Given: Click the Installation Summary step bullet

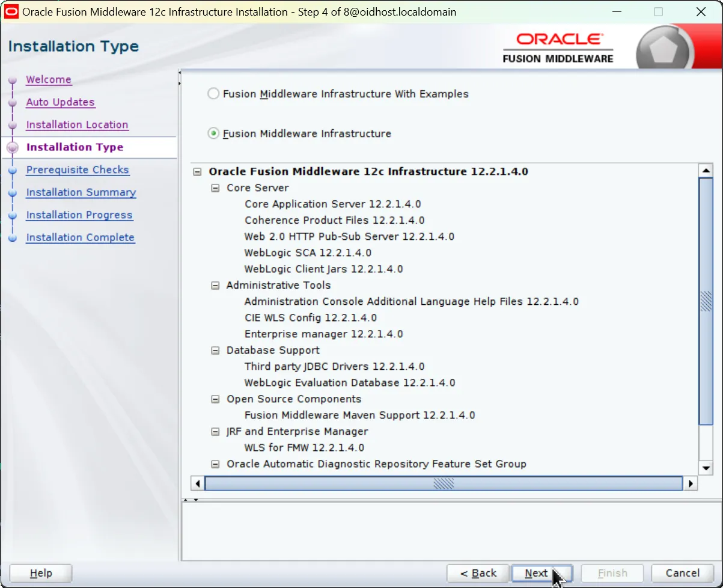Looking at the screenshot, I should tap(13, 193).
